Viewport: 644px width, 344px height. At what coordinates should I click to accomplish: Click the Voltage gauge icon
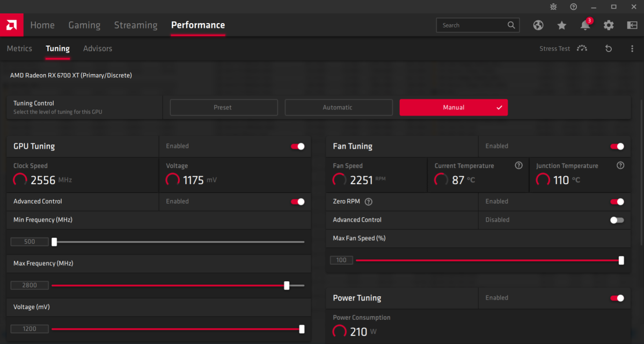pos(173,180)
